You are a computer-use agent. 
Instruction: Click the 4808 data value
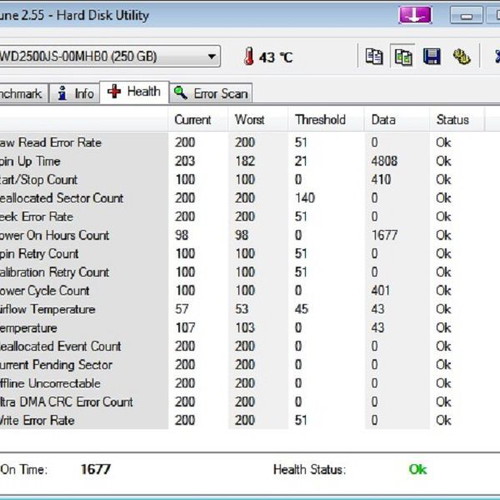coord(384,161)
